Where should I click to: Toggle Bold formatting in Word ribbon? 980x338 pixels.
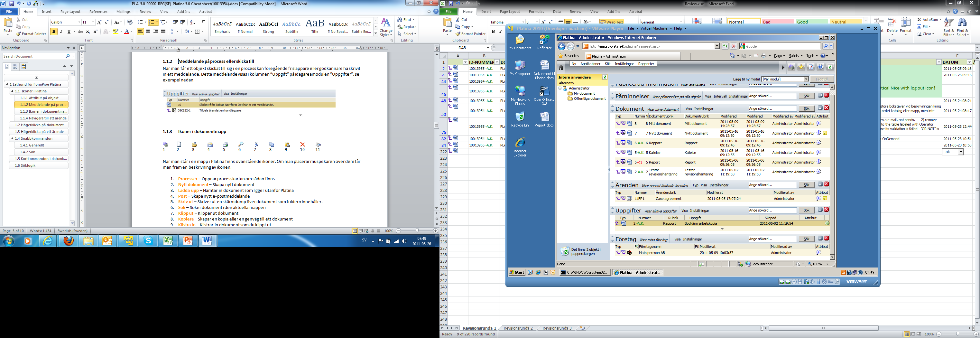click(54, 32)
